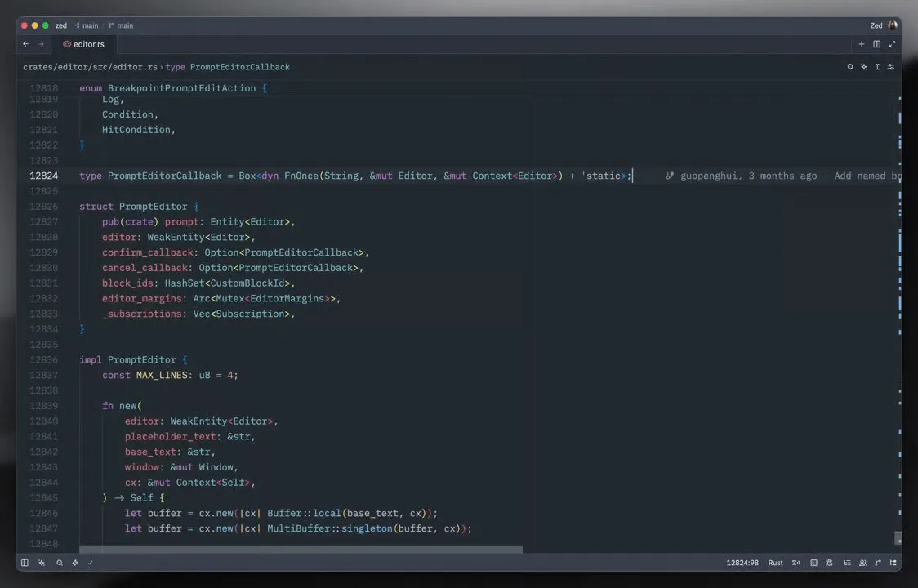Click the placeholder_text parameter
The width and height of the screenshot is (918, 588).
171,436
